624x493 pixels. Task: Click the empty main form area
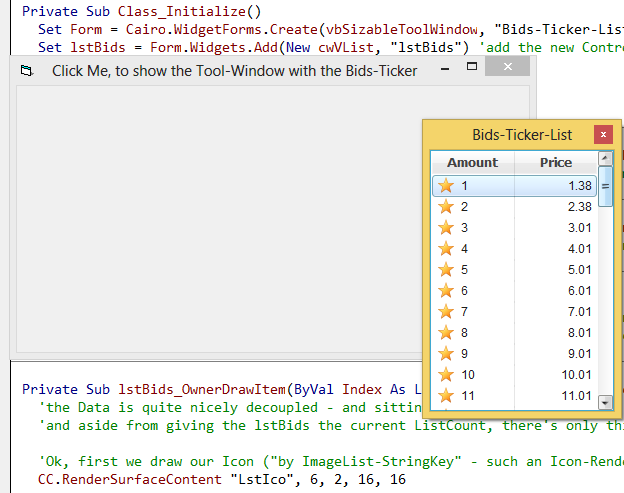click(200, 220)
